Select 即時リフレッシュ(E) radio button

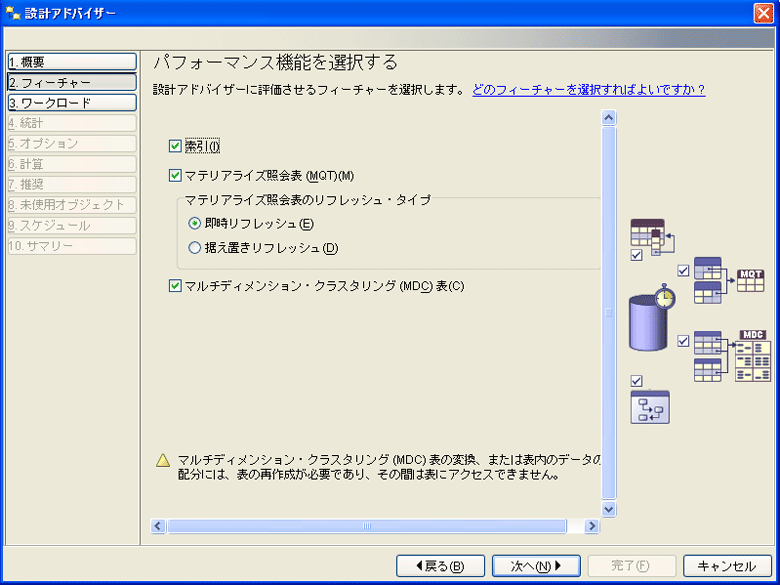click(195, 223)
